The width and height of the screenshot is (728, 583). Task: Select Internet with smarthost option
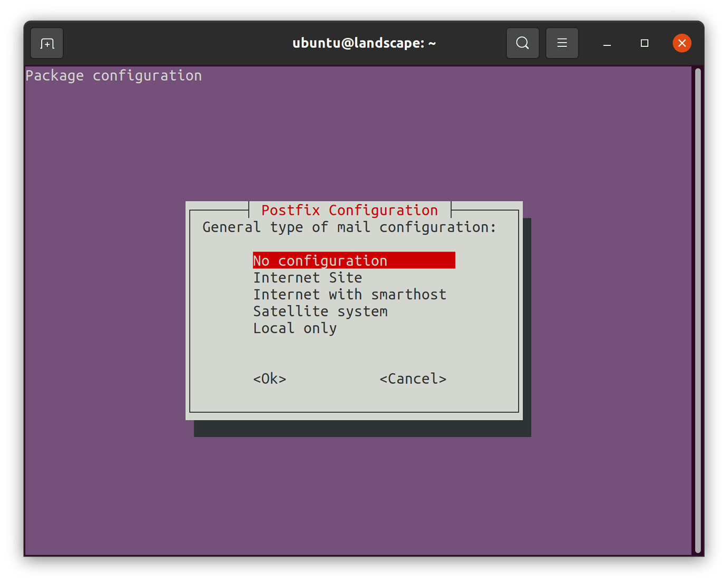coord(349,295)
